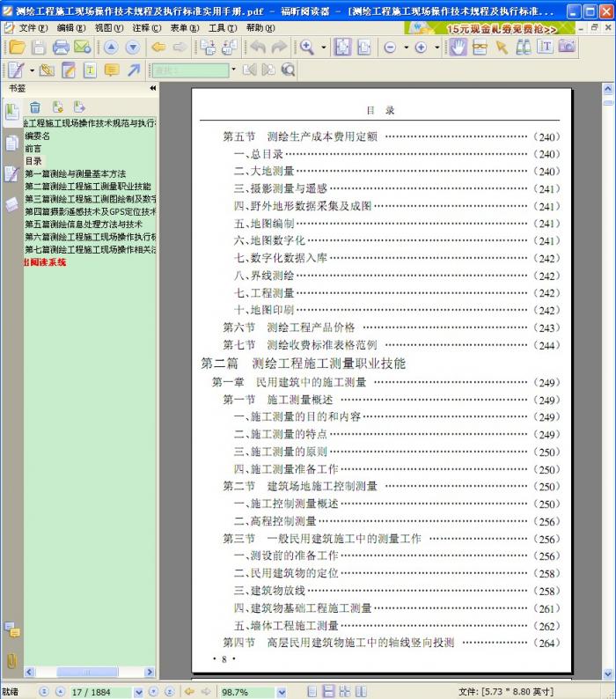Click the Print icon in toolbar
This screenshot has height=699, width=616.
tap(61, 48)
